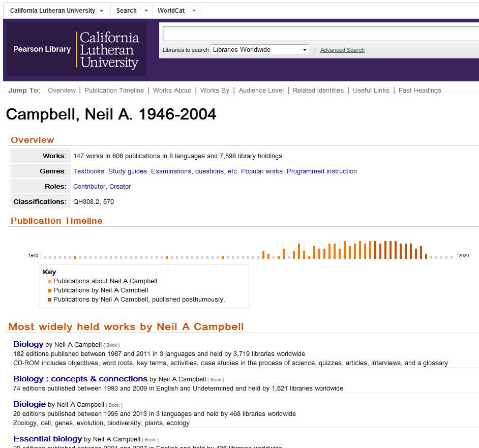Screen dimensions: 479x448
Task: Jump to the Publication Timeline section
Action: pyautogui.click(x=114, y=91)
